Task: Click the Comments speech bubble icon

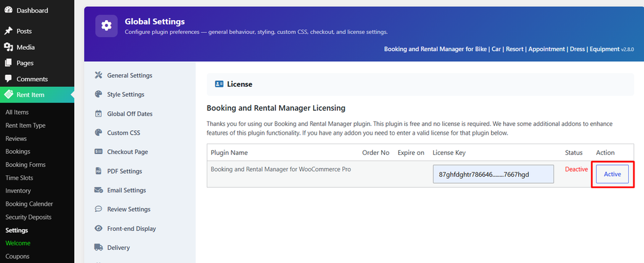Action: [x=8, y=79]
